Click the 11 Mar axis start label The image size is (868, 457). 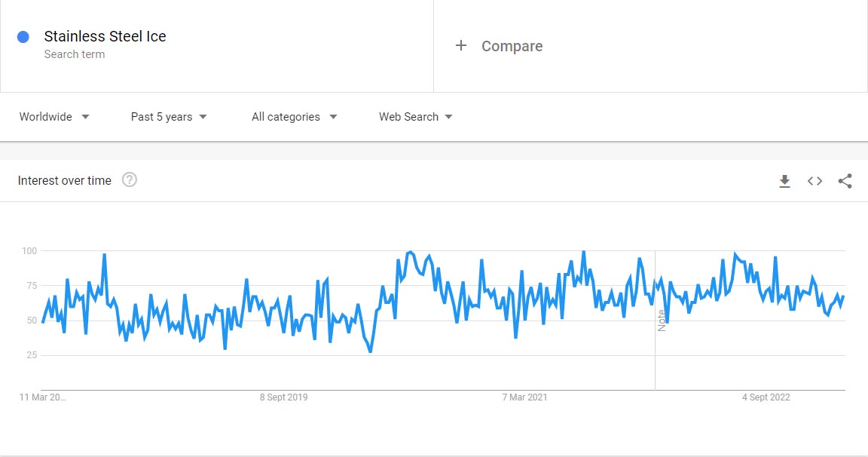[43, 397]
